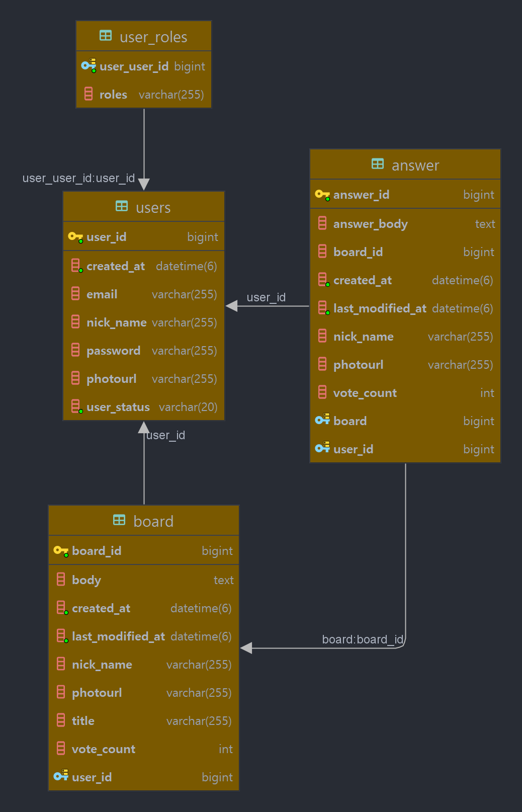Viewport: 522px width, 812px height.
Task: Select the title column in board
Action: 83,721
